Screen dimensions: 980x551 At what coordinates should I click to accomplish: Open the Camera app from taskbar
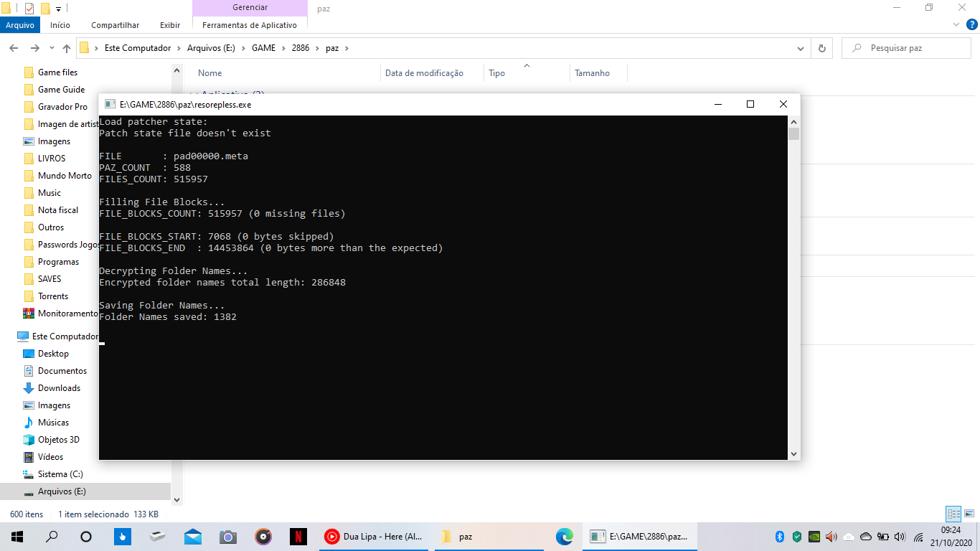click(x=228, y=537)
